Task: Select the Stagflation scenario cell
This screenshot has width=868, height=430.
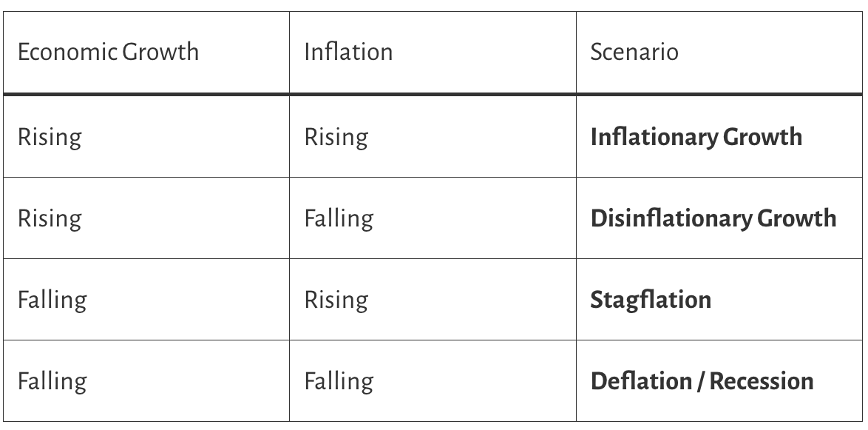Action: tap(651, 300)
